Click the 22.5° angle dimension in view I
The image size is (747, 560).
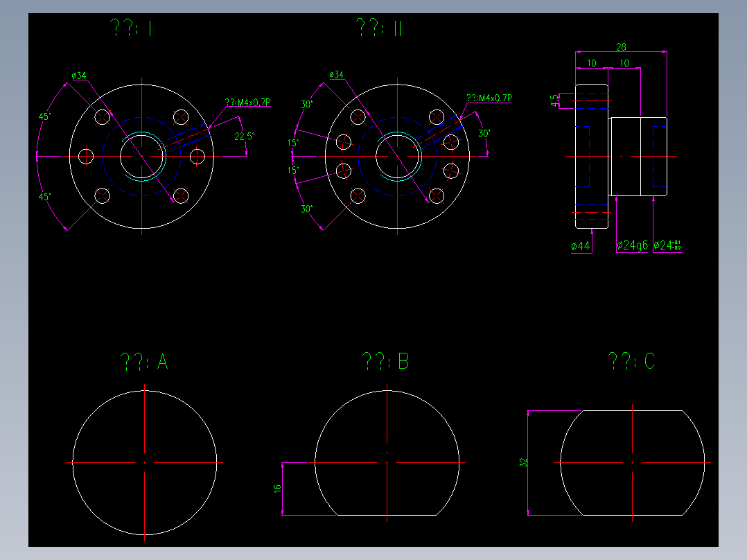tap(245, 137)
